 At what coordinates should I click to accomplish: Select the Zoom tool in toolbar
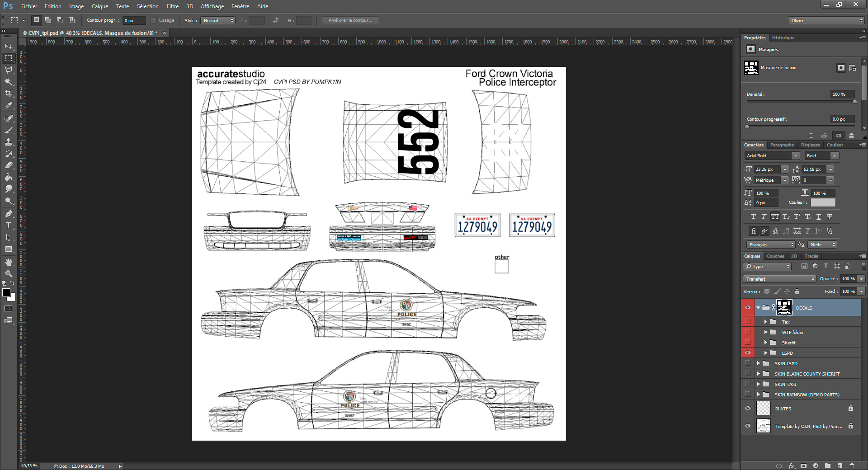point(9,274)
